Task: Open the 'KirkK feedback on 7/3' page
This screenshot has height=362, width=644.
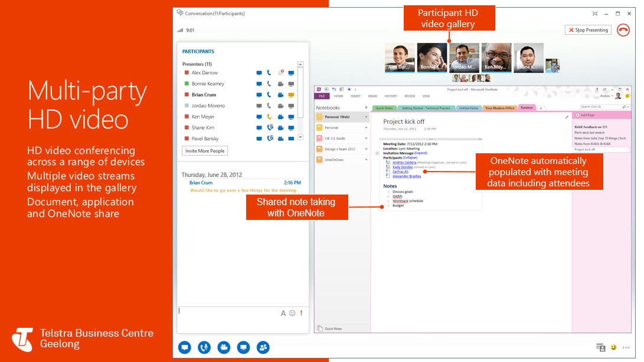Action: coord(591,127)
